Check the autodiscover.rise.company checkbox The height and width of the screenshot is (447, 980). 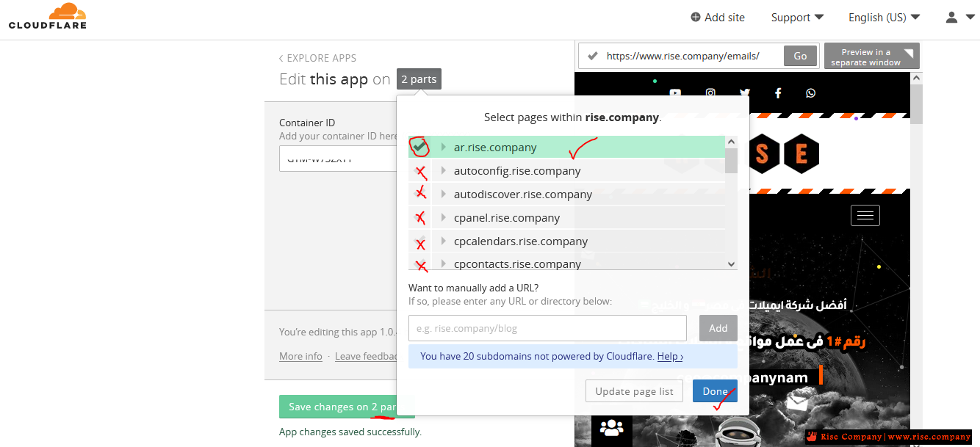(419, 195)
